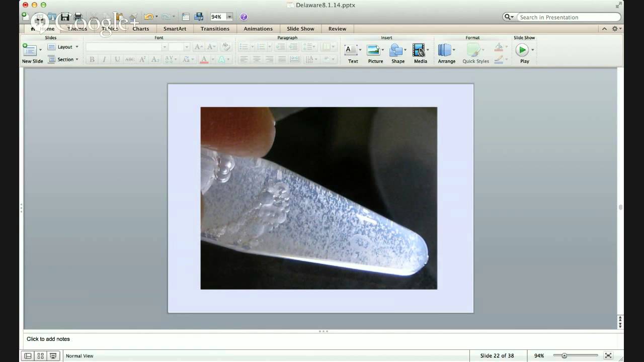Click the next slide double arrow
Viewport: 644px width, 362px height.
coord(620,325)
